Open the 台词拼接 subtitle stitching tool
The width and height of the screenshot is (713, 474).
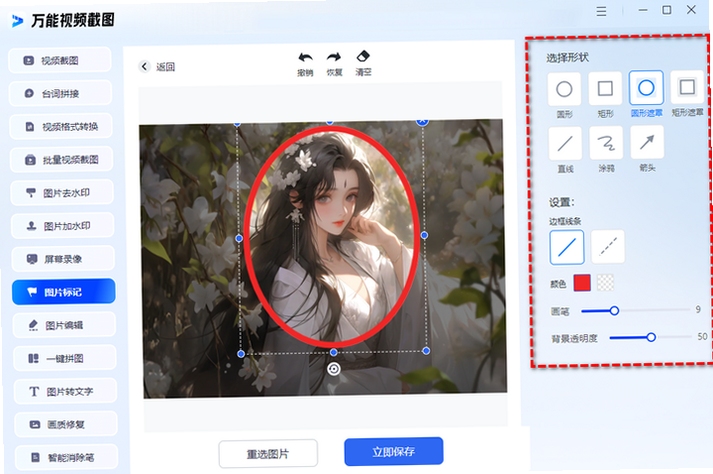pyautogui.click(x=60, y=93)
